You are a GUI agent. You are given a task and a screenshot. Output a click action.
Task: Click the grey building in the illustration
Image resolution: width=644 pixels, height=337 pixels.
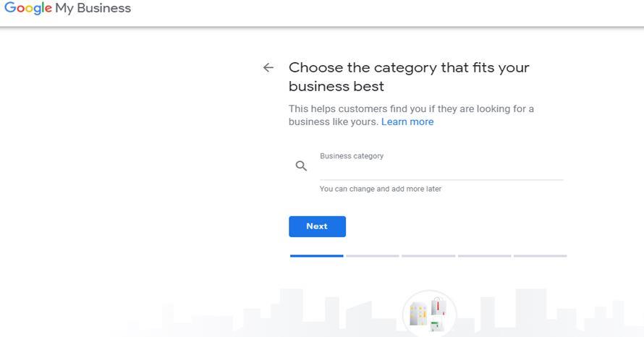(419, 313)
